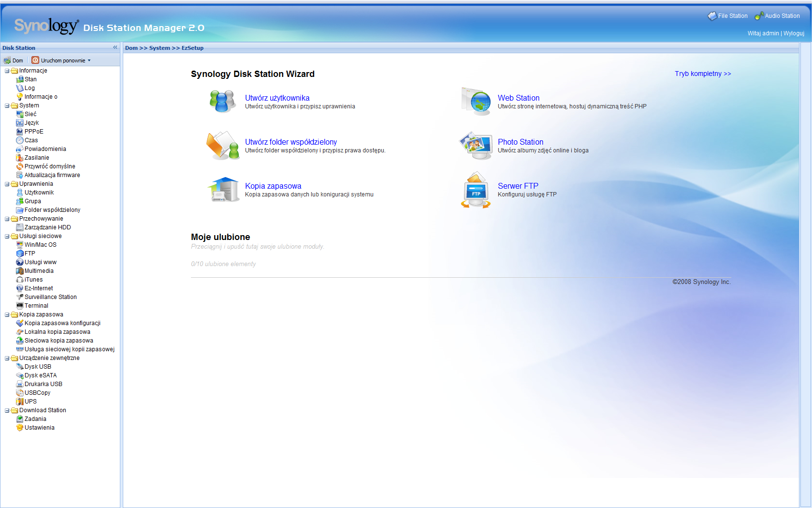
Task: Log out via Wyloguj link
Action: [x=794, y=33]
